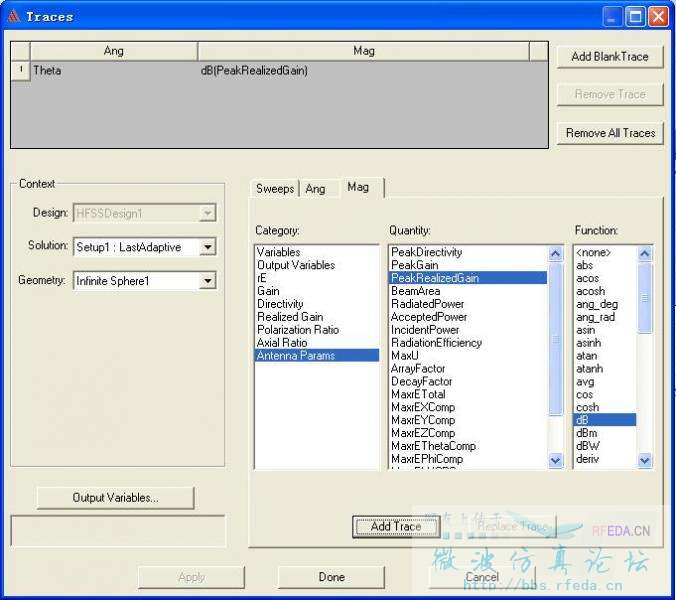Switch to the Sweeps tab
The height and width of the screenshot is (600, 676).
(x=275, y=189)
